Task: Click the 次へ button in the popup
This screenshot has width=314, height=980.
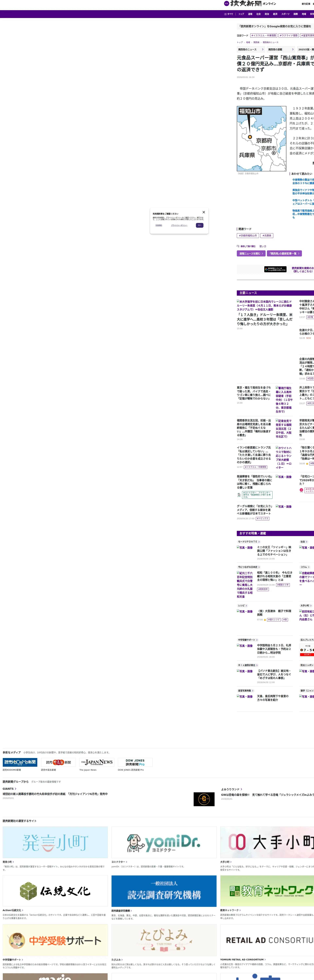Action: click(x=200, y=225)
